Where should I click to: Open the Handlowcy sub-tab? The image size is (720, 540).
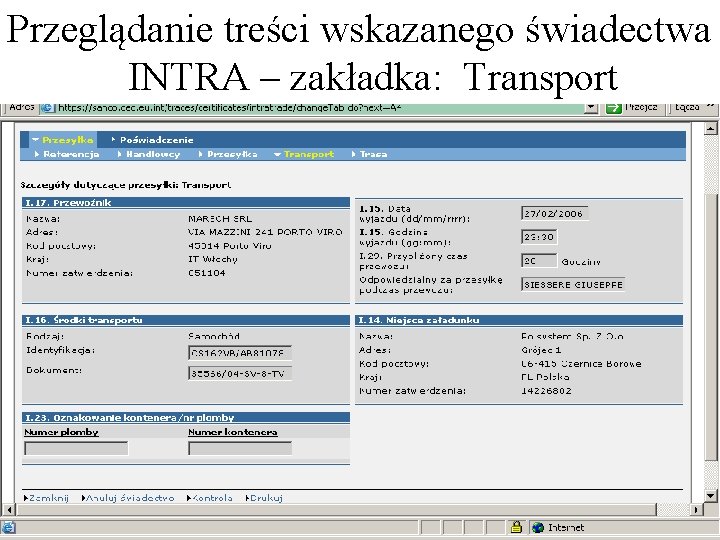[x=153, y=154]
